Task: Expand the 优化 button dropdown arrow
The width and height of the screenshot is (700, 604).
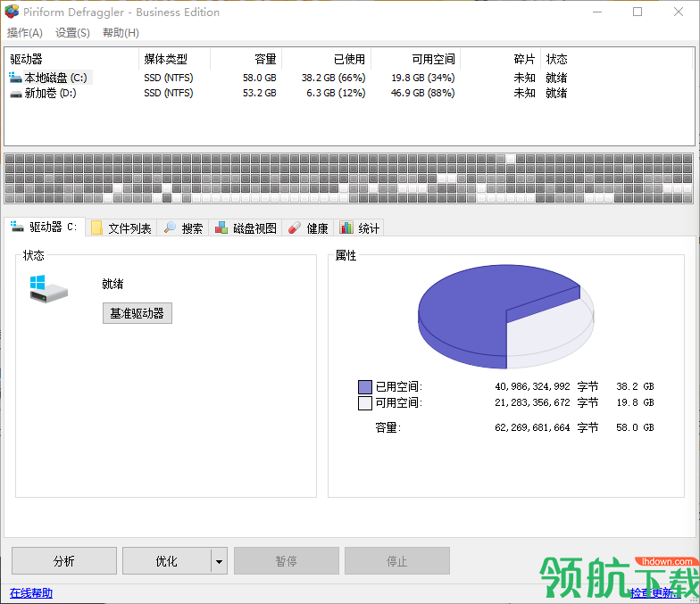Action: (x=219, y=561)
